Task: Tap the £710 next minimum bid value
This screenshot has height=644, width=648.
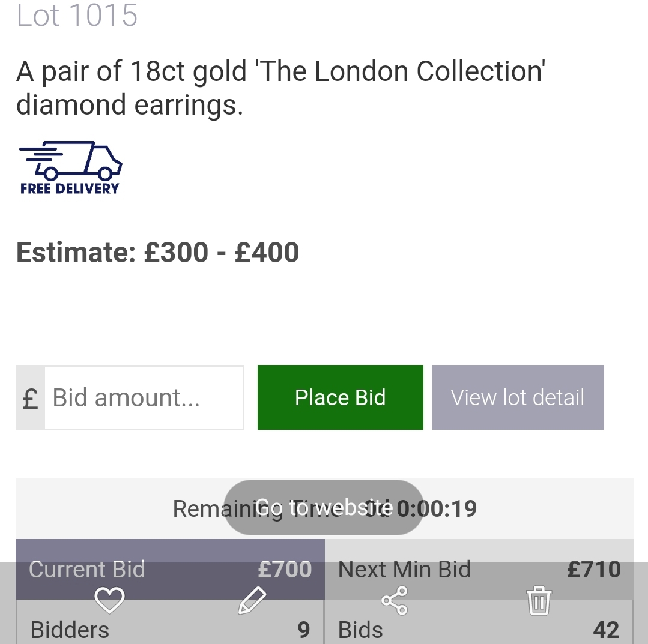Action: pyautogui.click(x=593, y=570)
